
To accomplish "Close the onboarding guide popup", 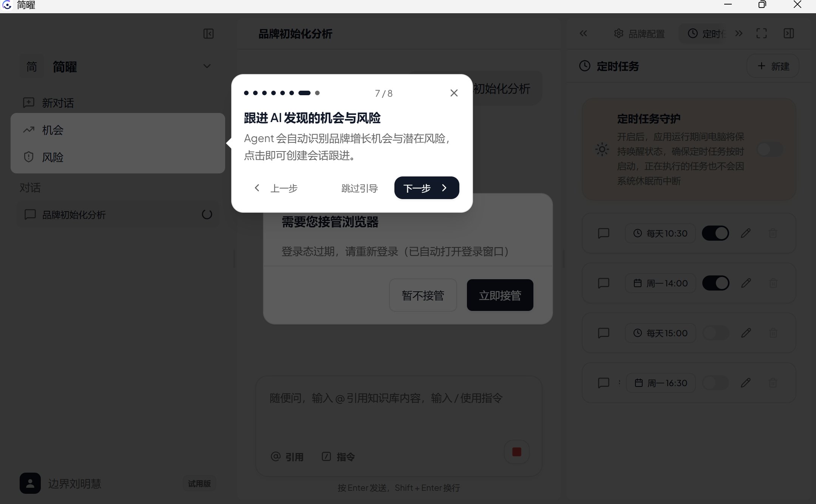I will point(454,93).
